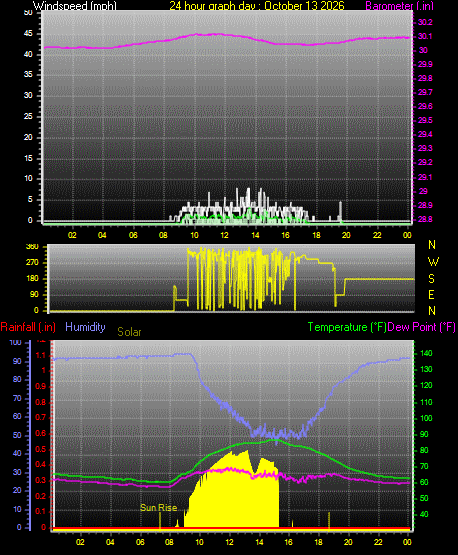
Task: Click the 25 windspeed scale value
Action: 28,116
